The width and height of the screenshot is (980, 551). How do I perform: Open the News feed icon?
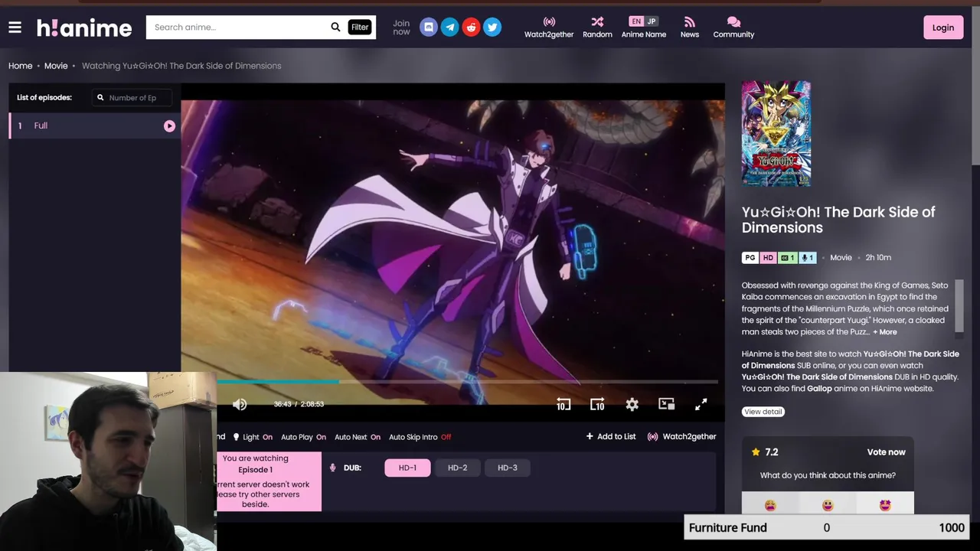[x=690, y=28]
